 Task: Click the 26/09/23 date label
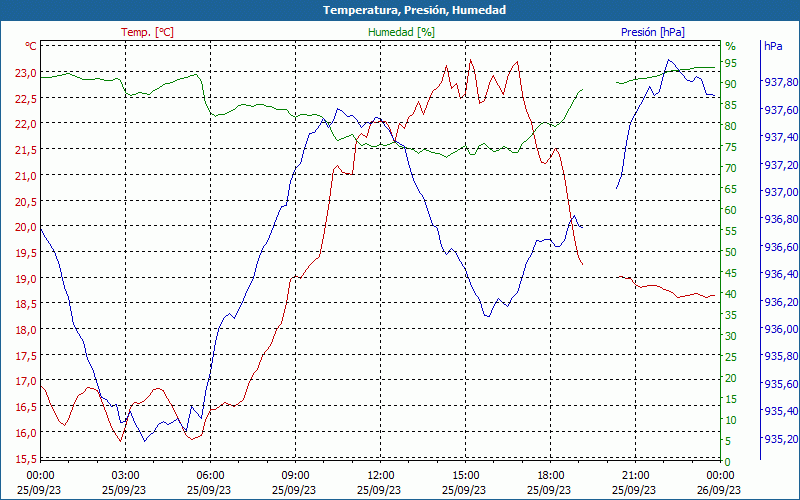coord(718,490)
